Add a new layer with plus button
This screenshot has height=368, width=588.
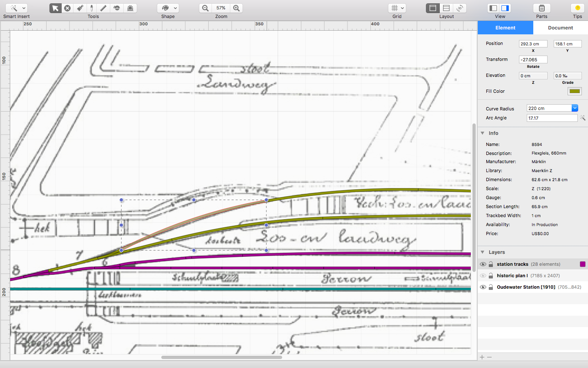tap(482, 357)
